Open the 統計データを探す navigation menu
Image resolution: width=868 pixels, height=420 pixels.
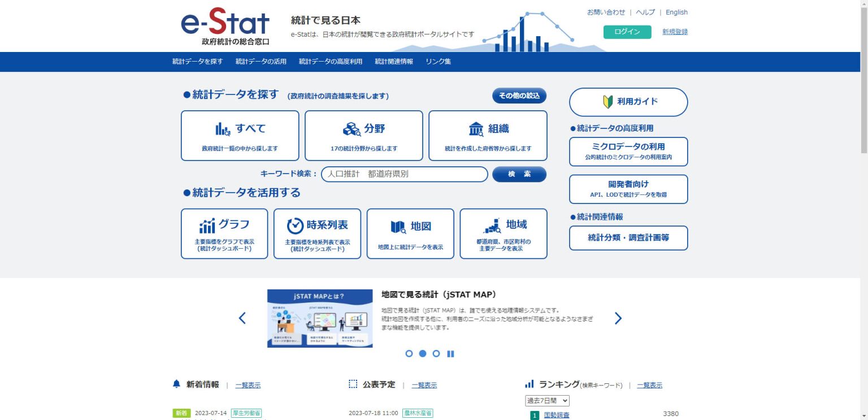[x=196, y=62]
